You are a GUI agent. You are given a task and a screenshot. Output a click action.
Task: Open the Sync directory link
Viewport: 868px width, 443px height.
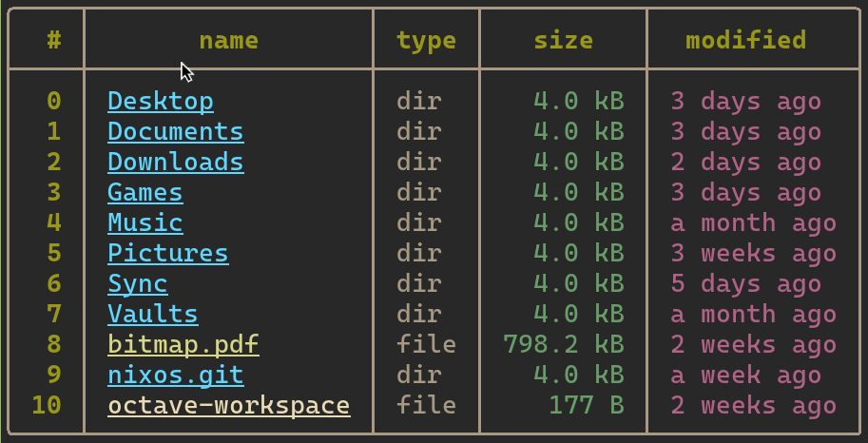[x=137, y=284]
